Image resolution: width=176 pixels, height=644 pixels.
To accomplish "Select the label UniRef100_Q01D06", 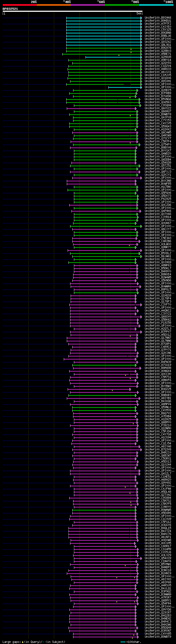I will coord(158,78).
